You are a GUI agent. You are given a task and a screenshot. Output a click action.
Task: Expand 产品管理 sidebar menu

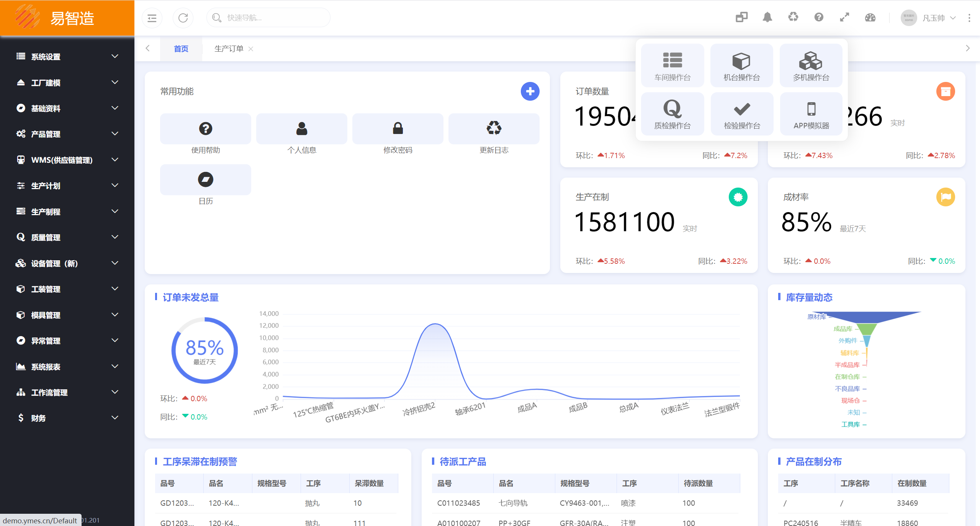point(67,134)
